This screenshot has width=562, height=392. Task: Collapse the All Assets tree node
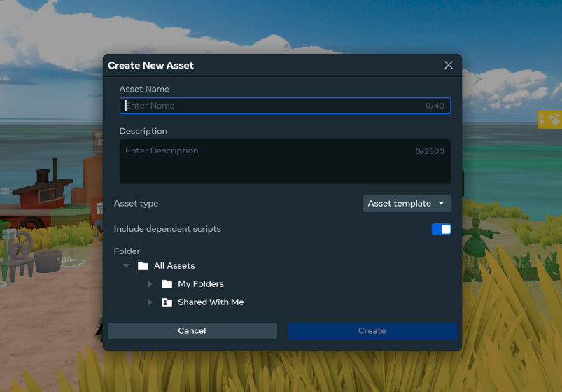tap(126, 266)
